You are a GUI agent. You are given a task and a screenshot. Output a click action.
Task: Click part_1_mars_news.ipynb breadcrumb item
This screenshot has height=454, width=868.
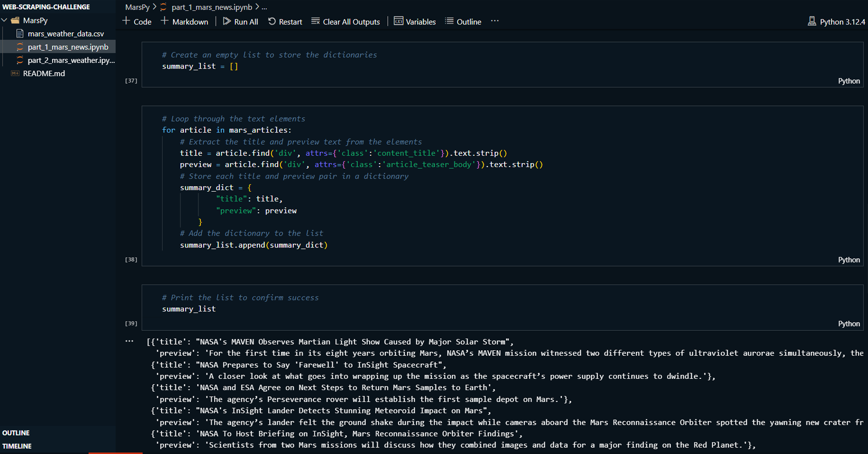coord(212,7)
